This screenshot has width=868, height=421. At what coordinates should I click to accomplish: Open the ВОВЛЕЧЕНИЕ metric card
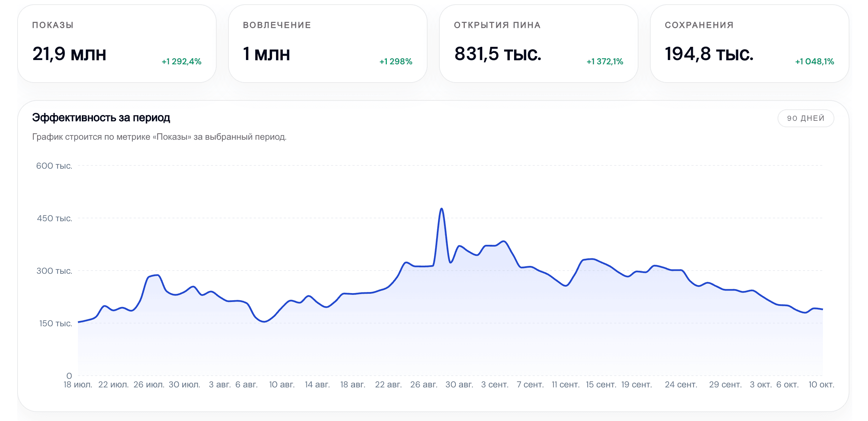328,44
